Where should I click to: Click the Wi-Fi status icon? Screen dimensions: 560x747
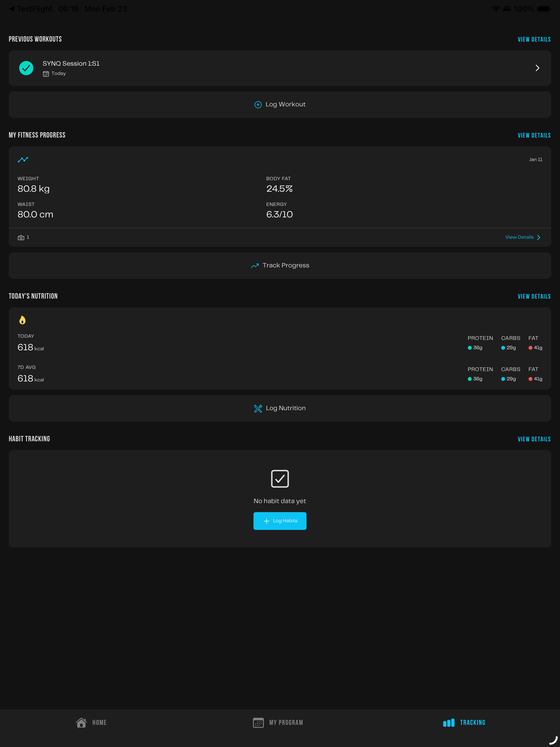click(496, 9)
